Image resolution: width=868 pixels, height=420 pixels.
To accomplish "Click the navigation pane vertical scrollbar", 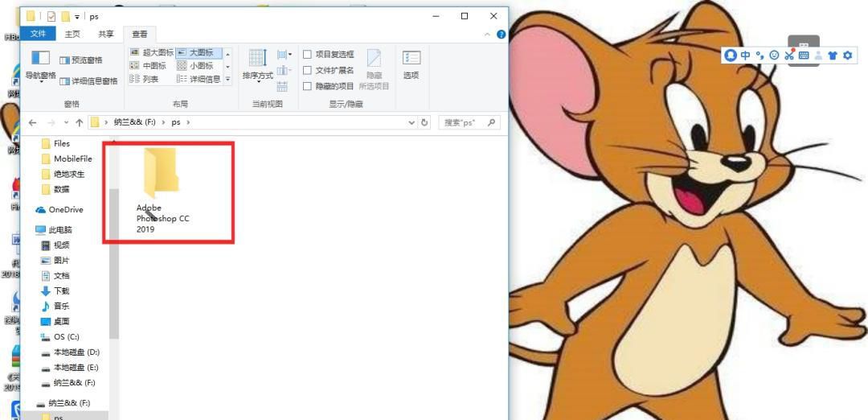I will (114, 263).
